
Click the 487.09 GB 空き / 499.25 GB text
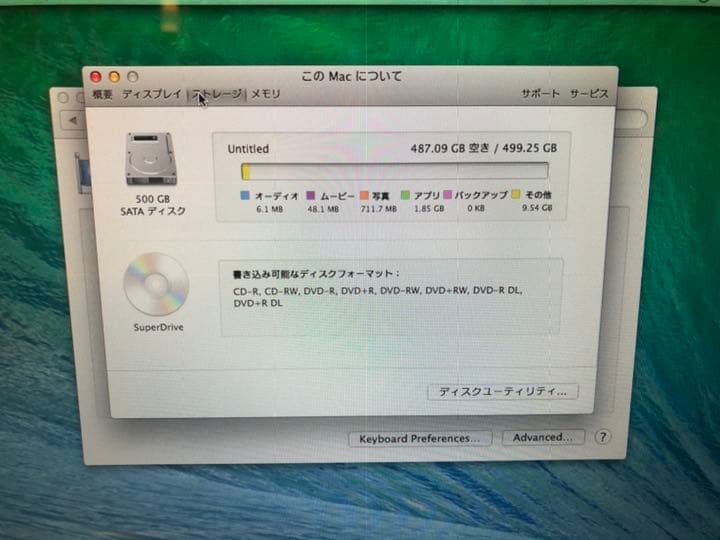484,148
